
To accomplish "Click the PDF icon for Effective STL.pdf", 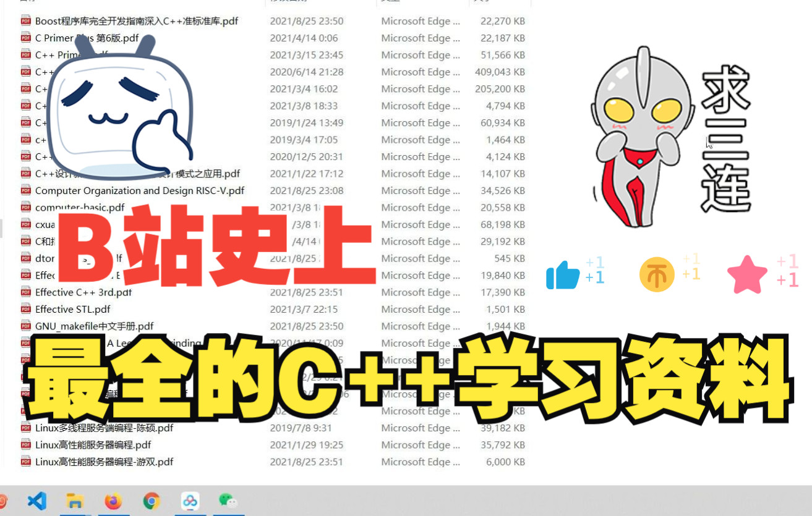I will [25, 309].
